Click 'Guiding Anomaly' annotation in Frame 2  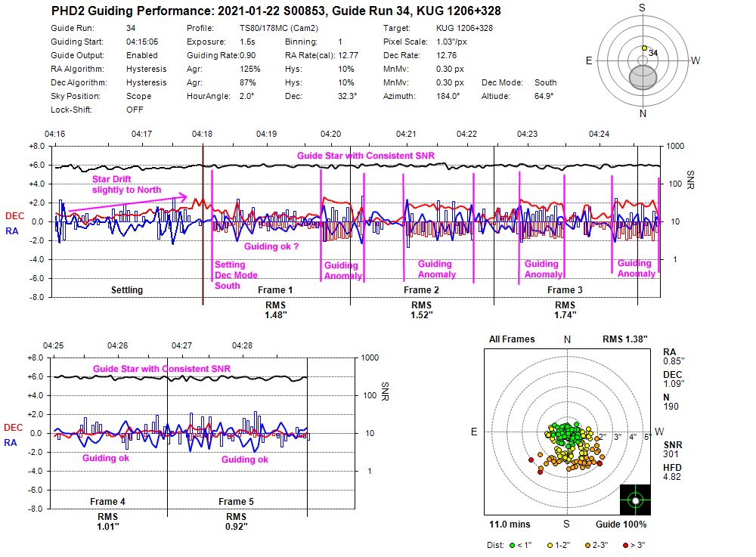[x=436, y=269]
